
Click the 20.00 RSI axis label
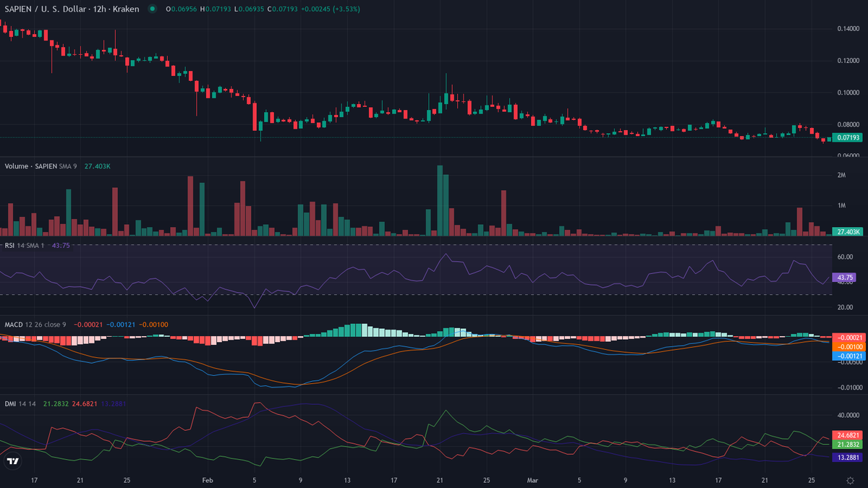tap(845, 307)
